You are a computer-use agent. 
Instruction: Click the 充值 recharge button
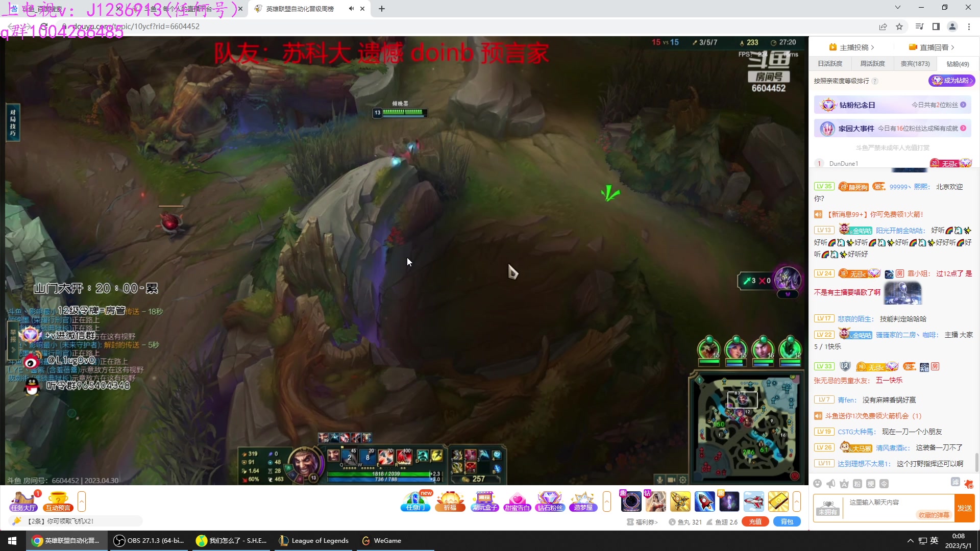[755, 522]
